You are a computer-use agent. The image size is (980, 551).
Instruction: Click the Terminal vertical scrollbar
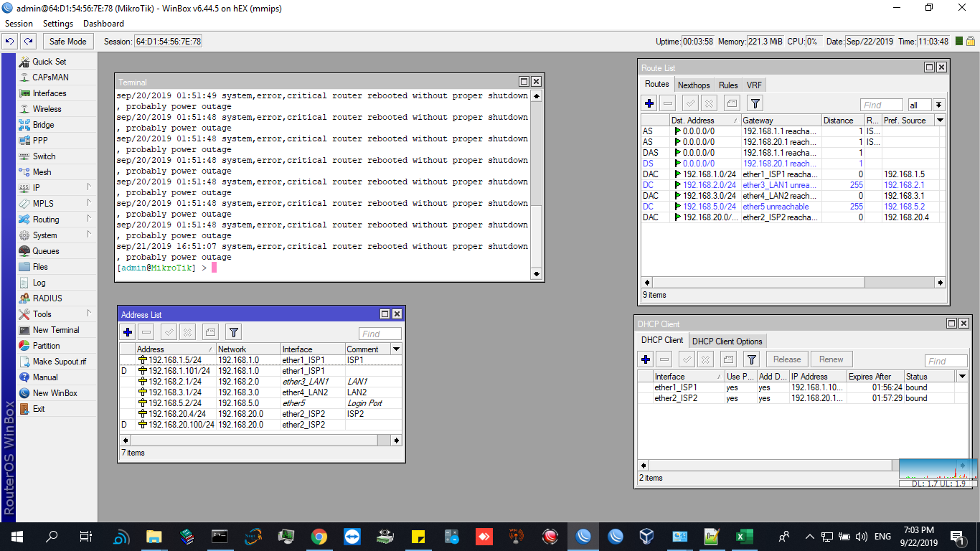536,184
